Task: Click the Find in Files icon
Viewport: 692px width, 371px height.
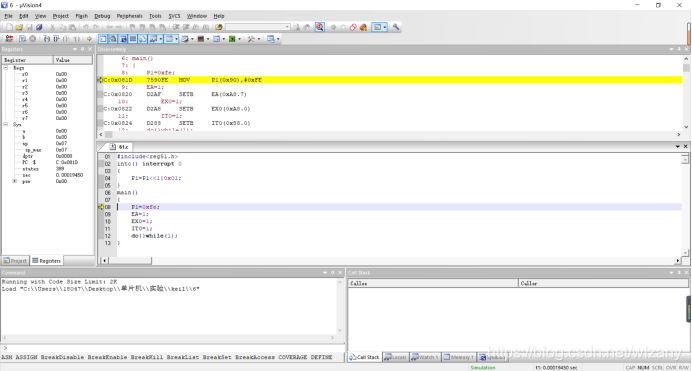Action: point(218,27)
